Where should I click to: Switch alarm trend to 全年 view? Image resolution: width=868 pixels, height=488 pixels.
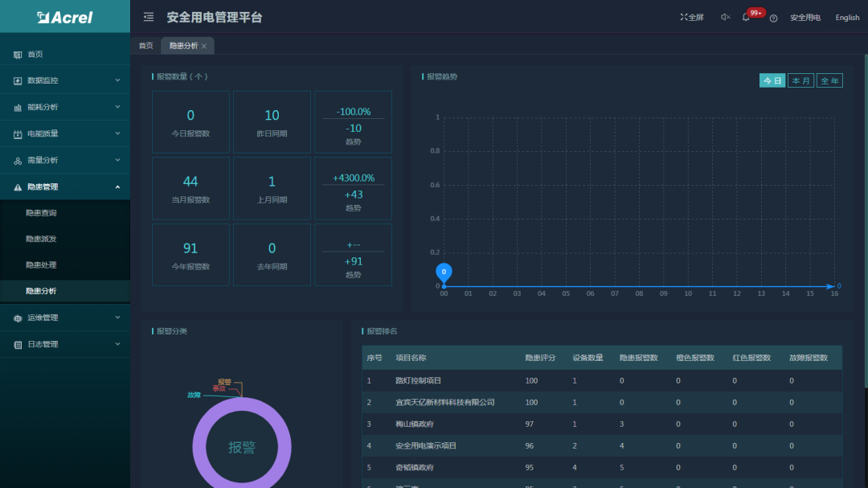click(x=829, y=80)
